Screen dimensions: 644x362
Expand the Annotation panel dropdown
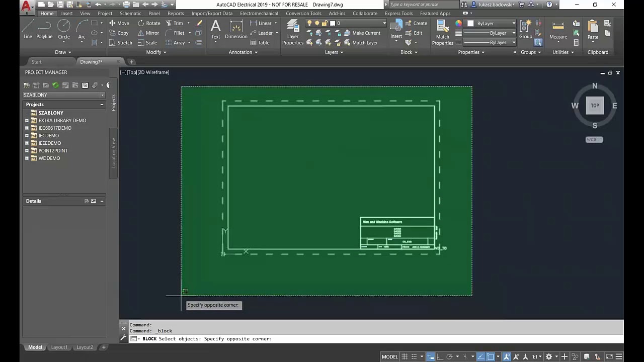pos(243,52)
